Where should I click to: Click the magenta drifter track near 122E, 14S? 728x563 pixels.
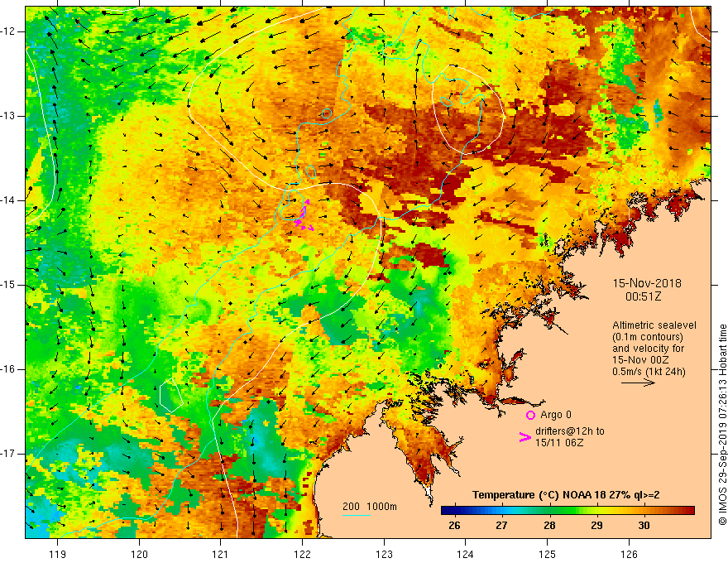coord(304,215)
